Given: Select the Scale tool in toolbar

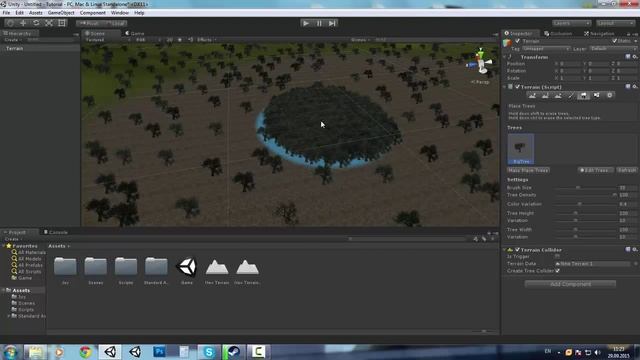Looking at the screenshot, I should pyautogui.click(x=49, y=23).
